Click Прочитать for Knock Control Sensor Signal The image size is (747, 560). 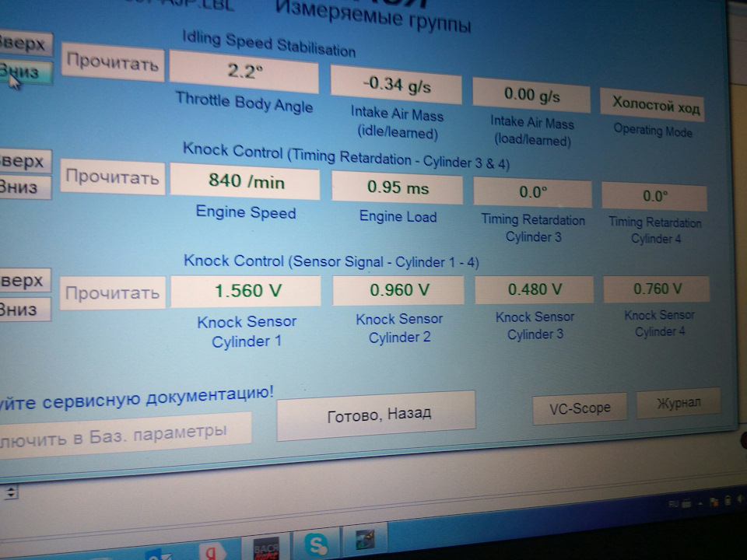click(112, 293)
